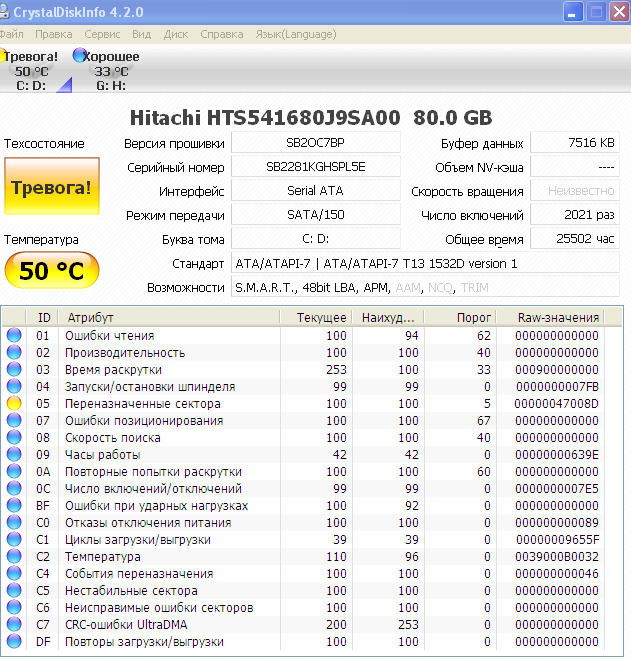The image size is (631, 660).
Task: Click yellow orb for Переназначенные сектора
Action: (x=14, y=404)
